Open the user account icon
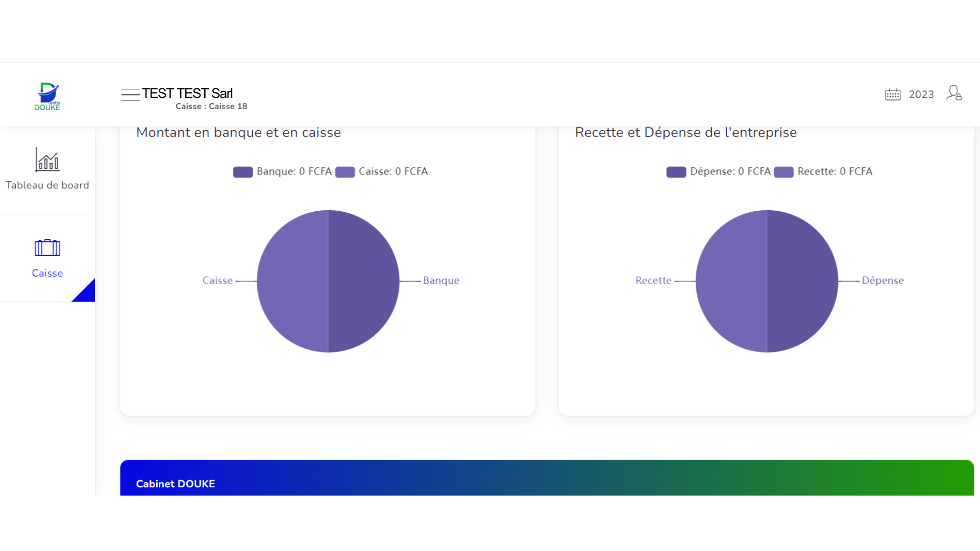The height and width of the screenshot is (551, 980). 953,93
